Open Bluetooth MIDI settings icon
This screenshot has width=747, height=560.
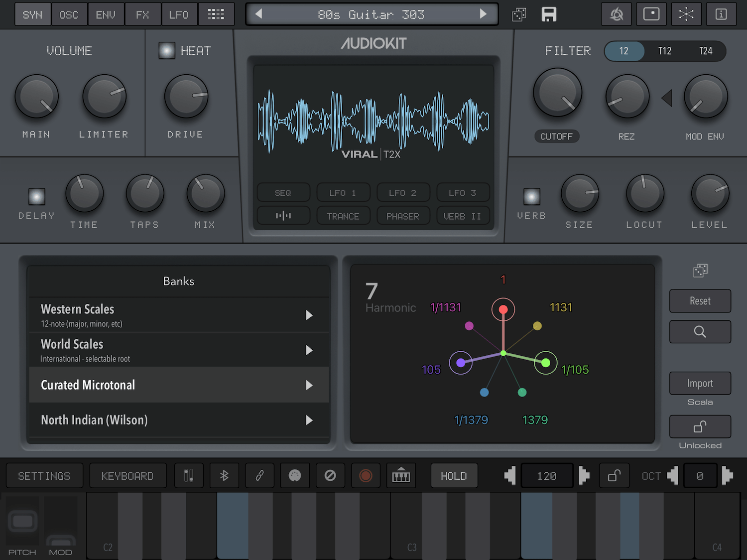pyautogui.click(x=224, y=476)
